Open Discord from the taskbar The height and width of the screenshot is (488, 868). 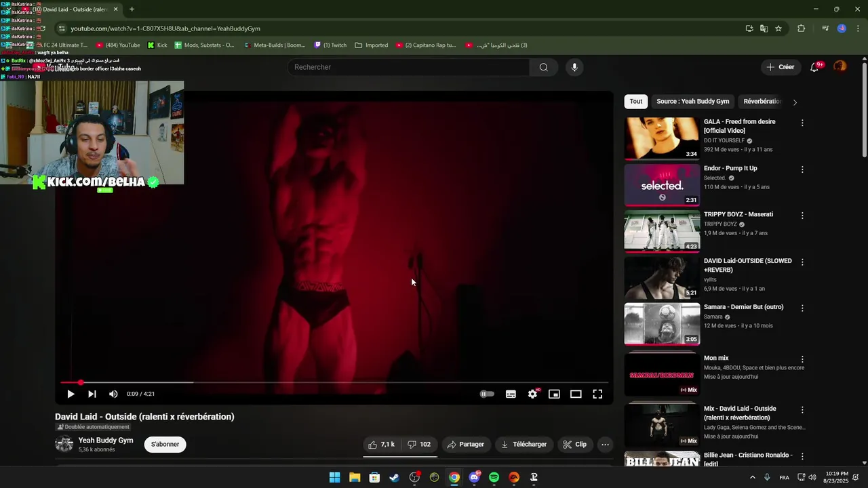[x=474, y=477]
